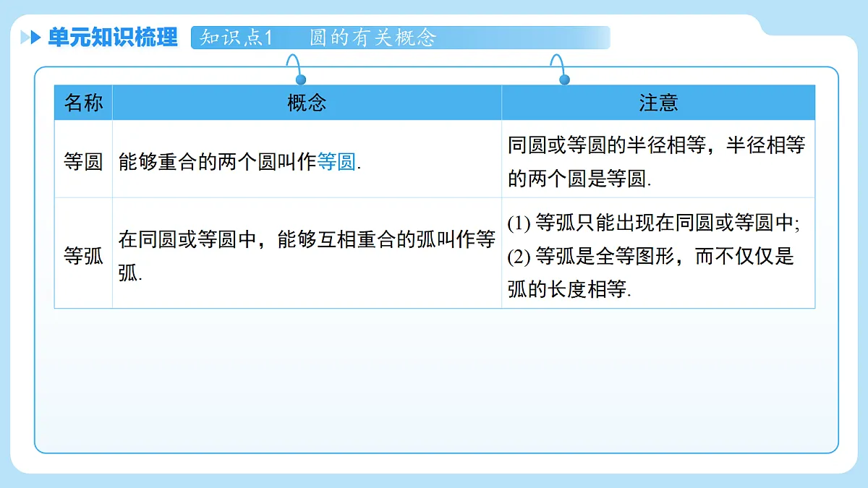The image size is (868, 488).
Task: Click the 单元知识梳理 heading
Action: point(113,38)
